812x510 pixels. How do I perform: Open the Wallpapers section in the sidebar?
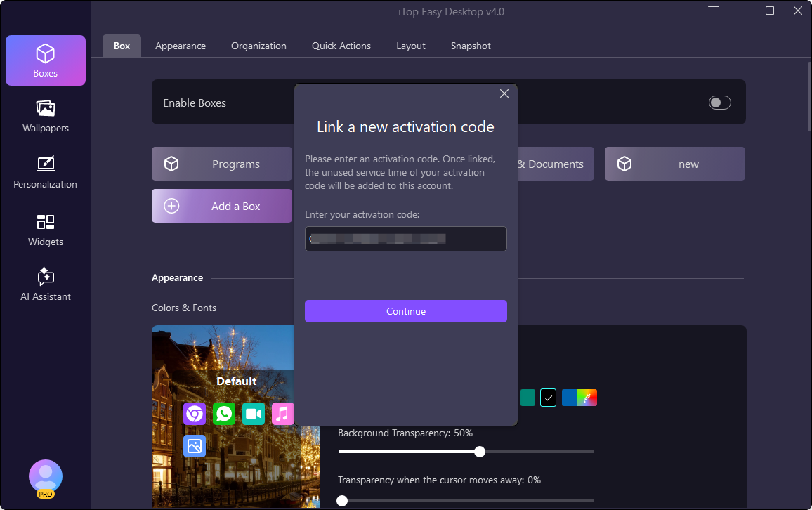point(46,116)
